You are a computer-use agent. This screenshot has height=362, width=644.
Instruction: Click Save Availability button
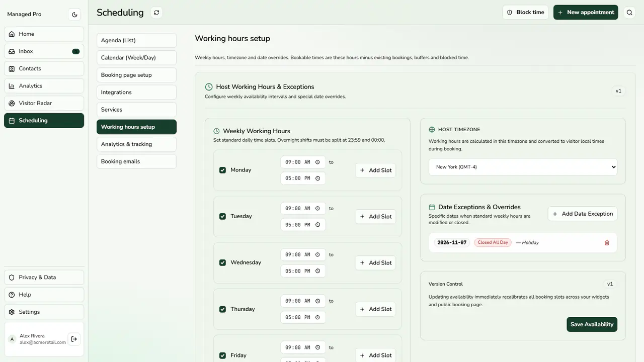[x=592, y=324]
